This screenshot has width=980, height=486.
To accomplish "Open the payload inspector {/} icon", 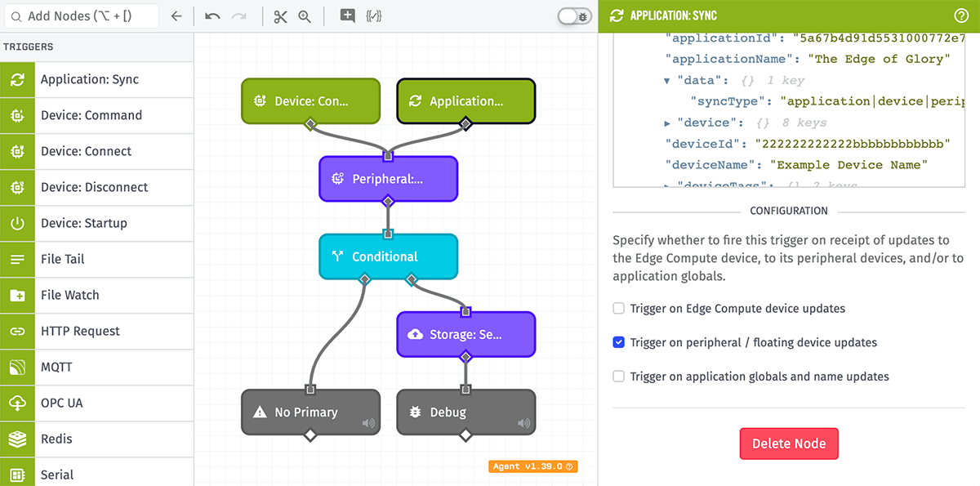I will (374, 16).
